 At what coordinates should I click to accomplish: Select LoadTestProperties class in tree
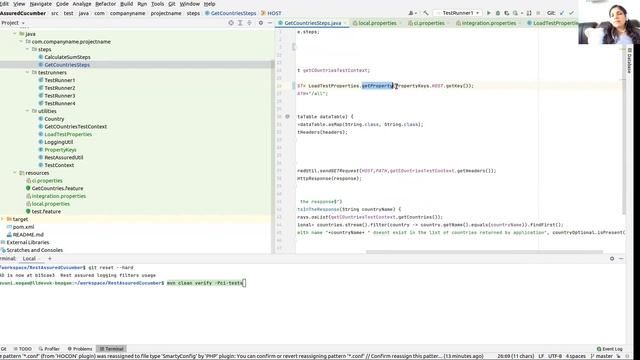click(68, 134)
